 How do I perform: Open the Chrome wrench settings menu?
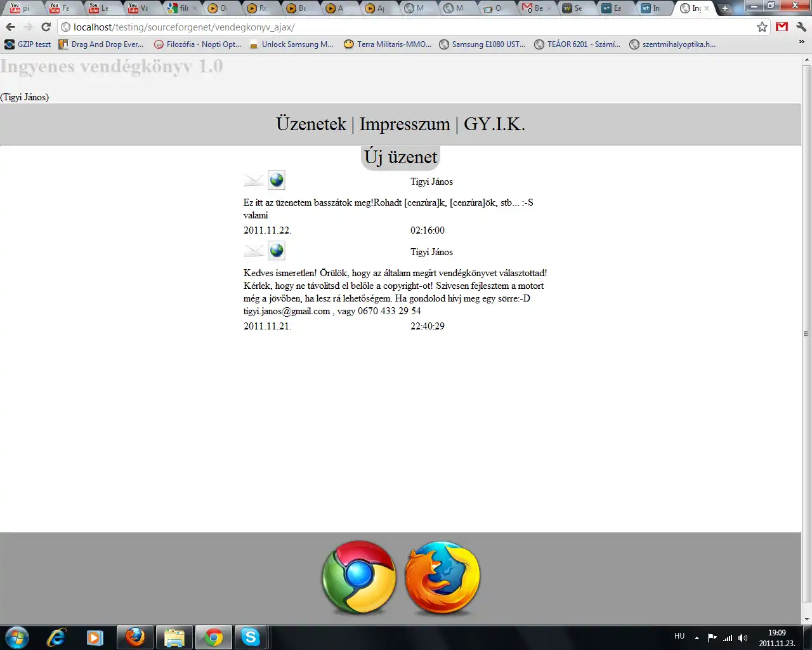pos(801,27)
